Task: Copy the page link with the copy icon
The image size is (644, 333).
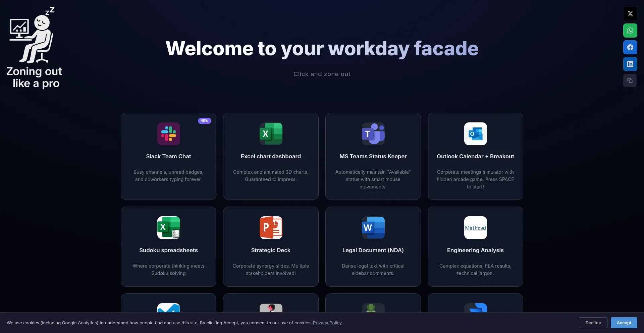Action: tap(630, 80)
